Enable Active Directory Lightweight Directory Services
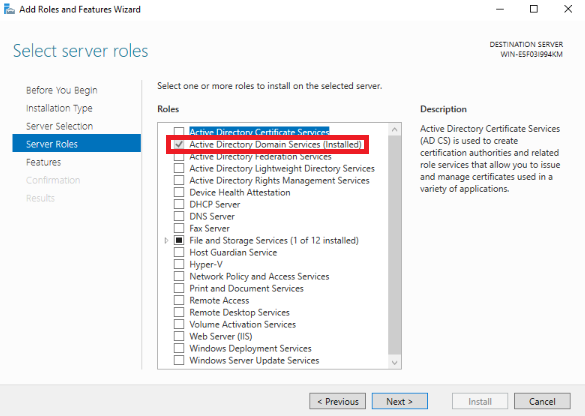585x416 pixels. pyautogui.click(x=179, y=168)
